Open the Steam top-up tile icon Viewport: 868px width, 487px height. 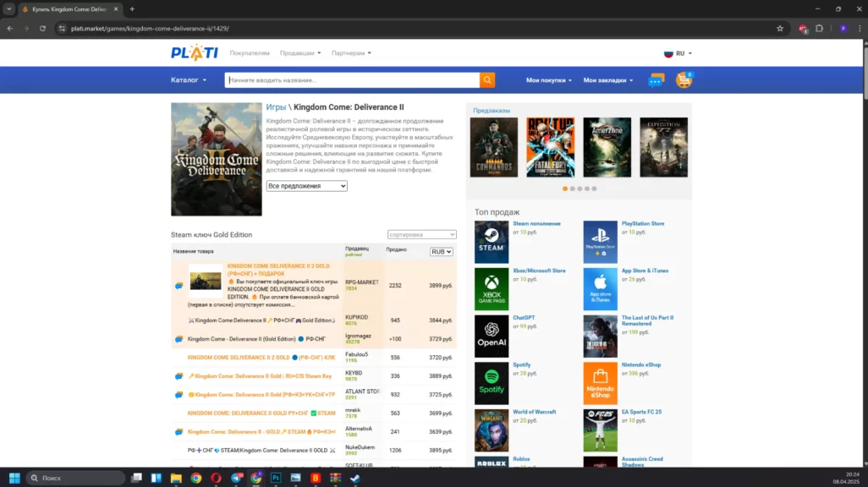tap(492, 242)
